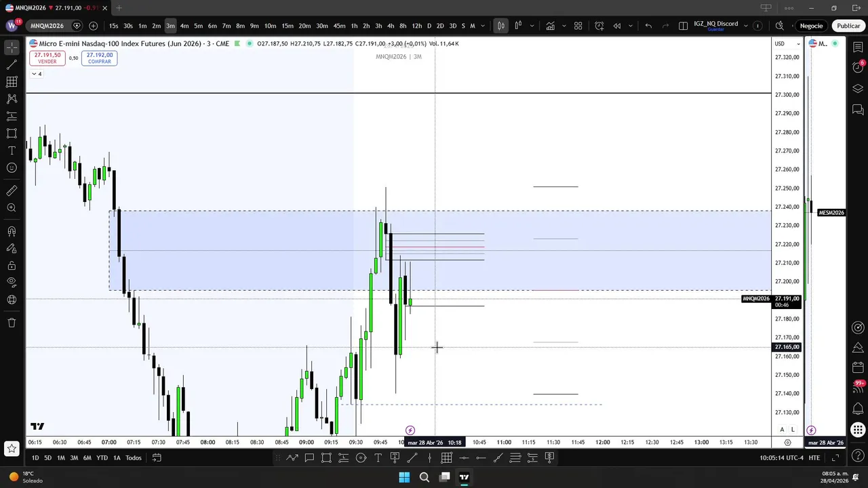Toggle auto scale A on price axis

click(x=782, y=430)
